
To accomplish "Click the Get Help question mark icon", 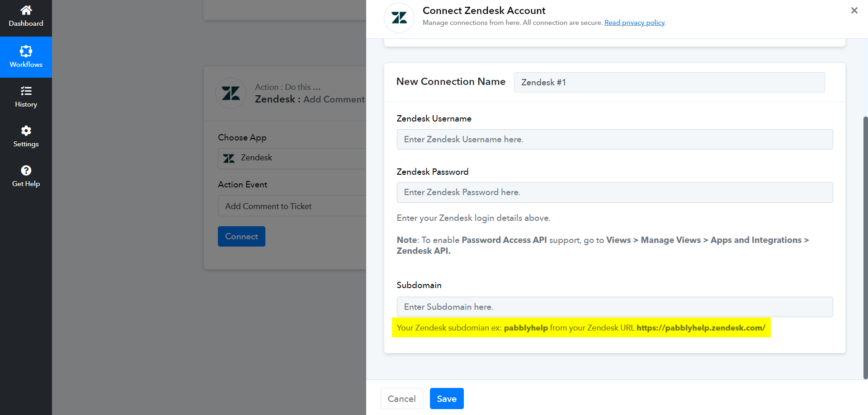I will tap(26, 170).
